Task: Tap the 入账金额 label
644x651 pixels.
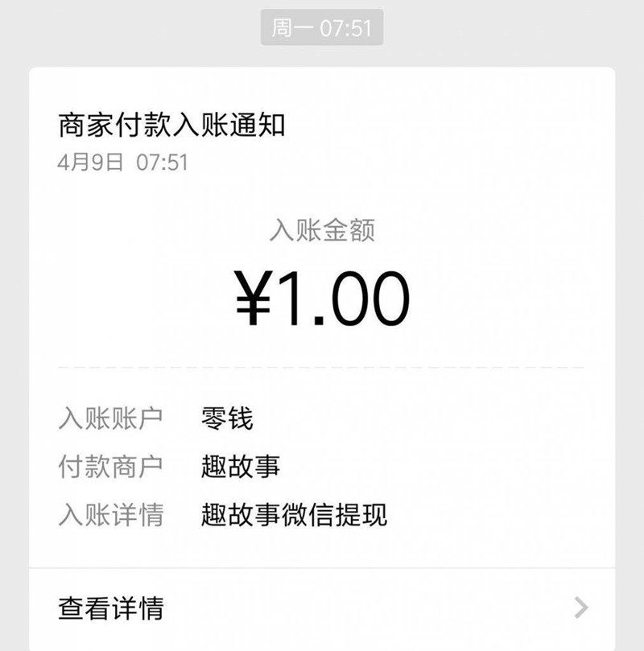Action: point(322,229)
